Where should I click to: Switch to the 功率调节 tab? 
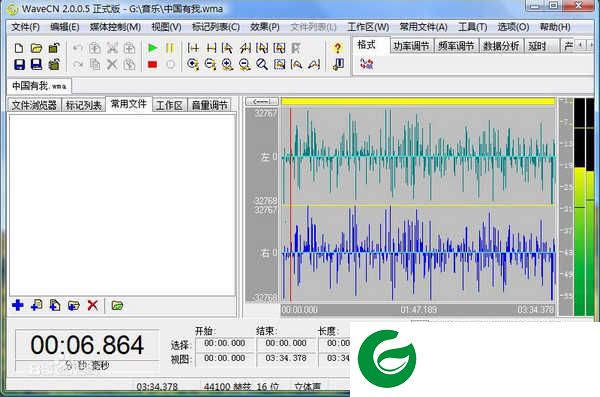pyautogui.click(x=411, y=46)
